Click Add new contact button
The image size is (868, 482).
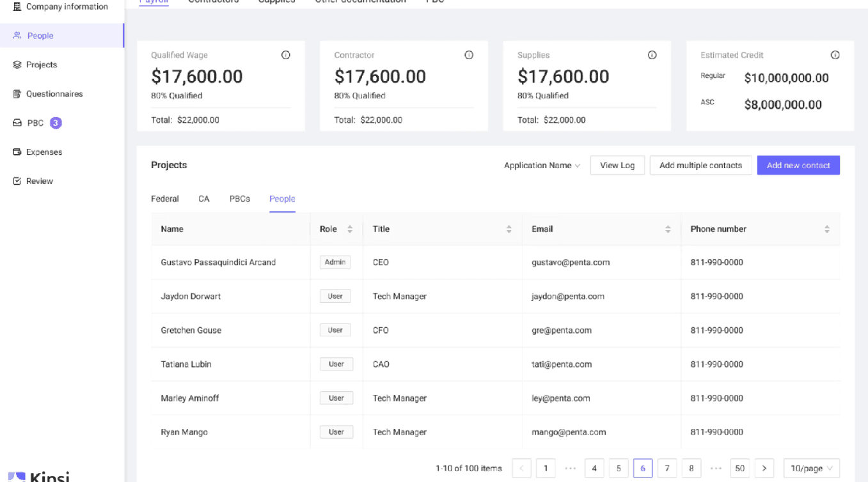(798, 166)
